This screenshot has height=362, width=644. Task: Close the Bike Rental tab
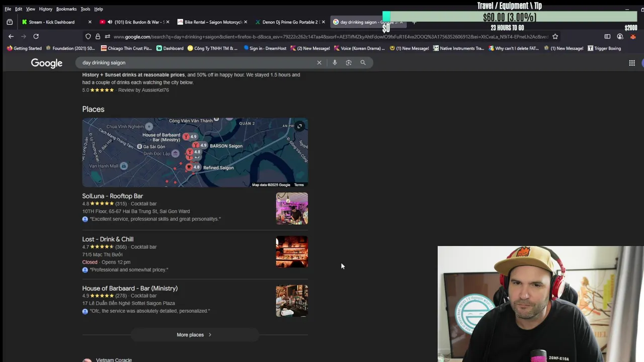[x=246, y=22]
